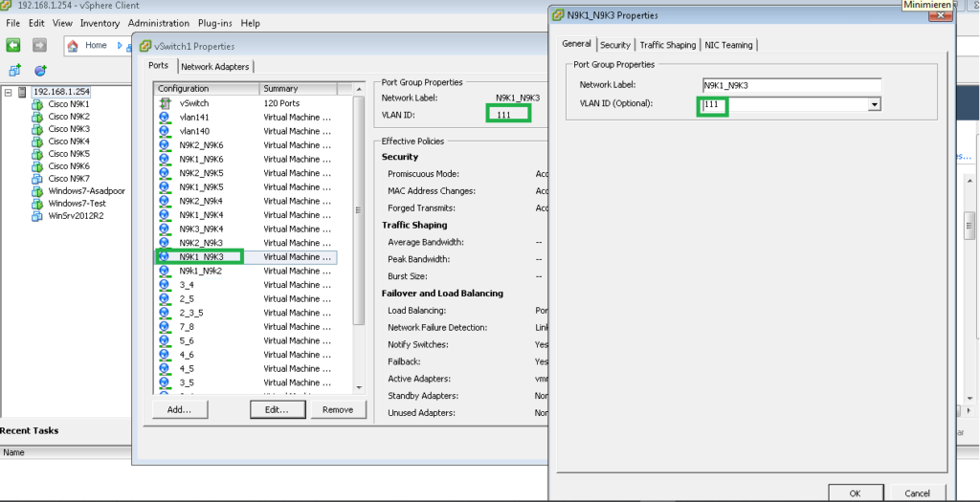Click the Add... button

[179, 409]
